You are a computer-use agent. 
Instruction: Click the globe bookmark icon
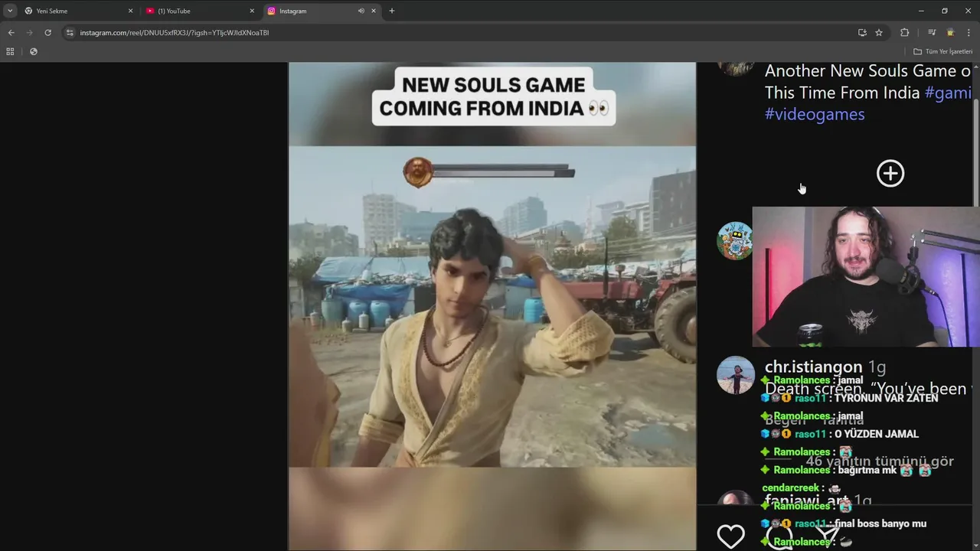coord(33,51)
